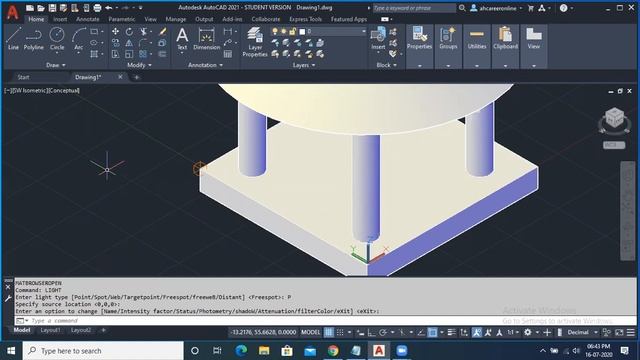Click the new drawing tab plus button
Viewport: 640px width, 360px height.
[137, 77]
